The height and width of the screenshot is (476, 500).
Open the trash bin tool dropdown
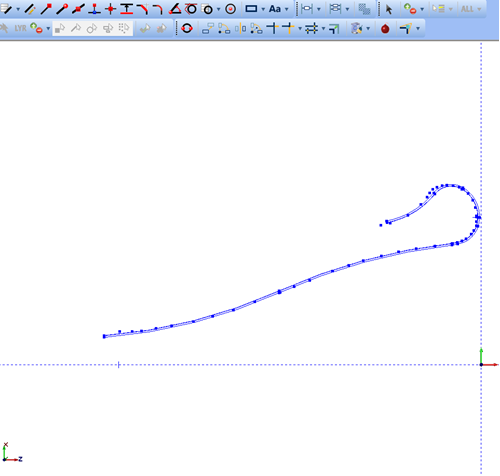pos(368,29)
